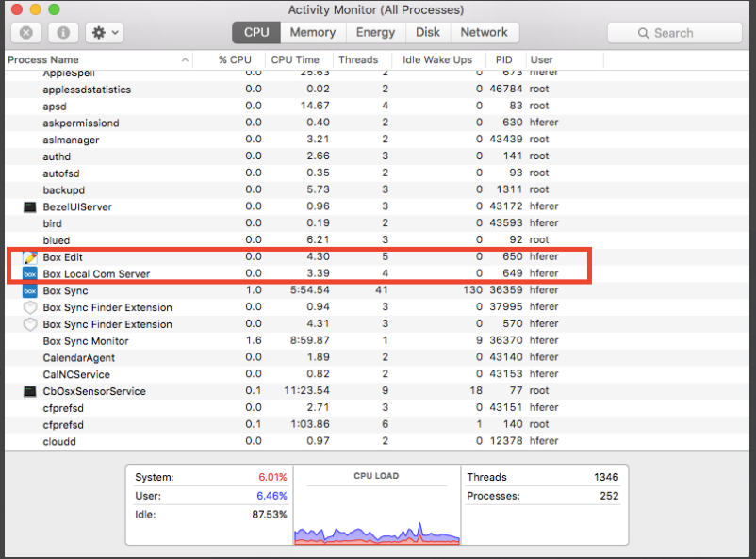Viewport: 756px width, 559px height.
Task: Select the aslmanager process
Action: click(x=71, y=140)
